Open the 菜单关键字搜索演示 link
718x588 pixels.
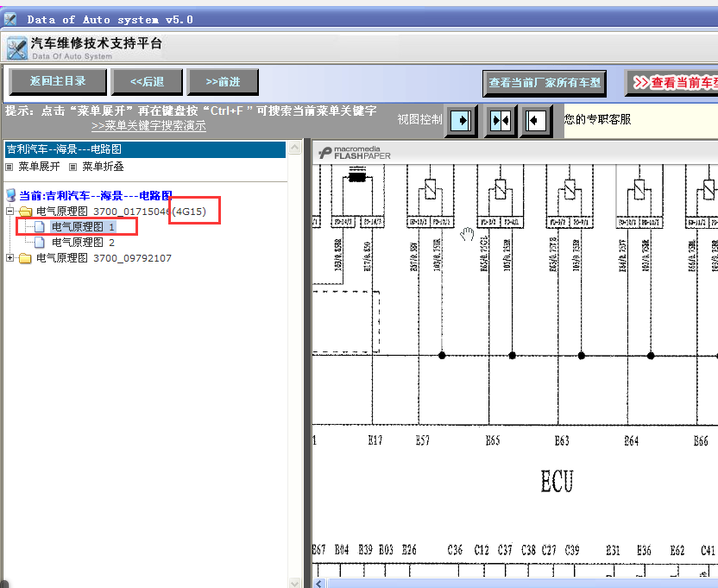coord(148,125)
